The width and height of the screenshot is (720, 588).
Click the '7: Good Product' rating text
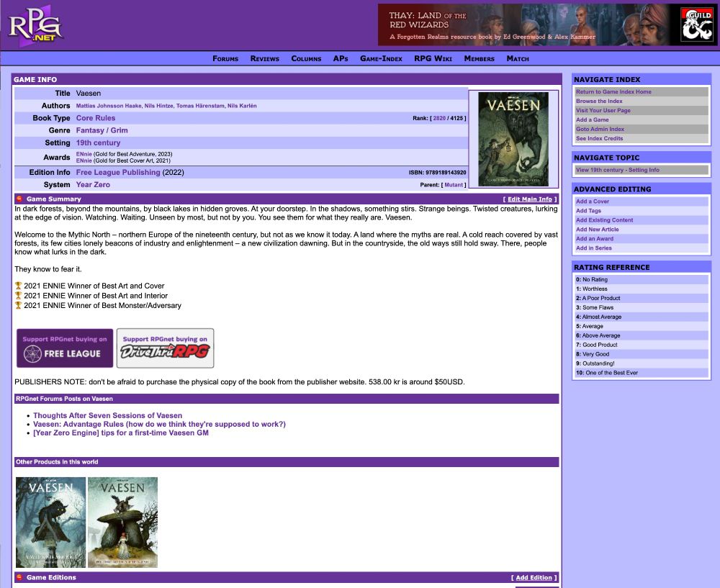597,345
